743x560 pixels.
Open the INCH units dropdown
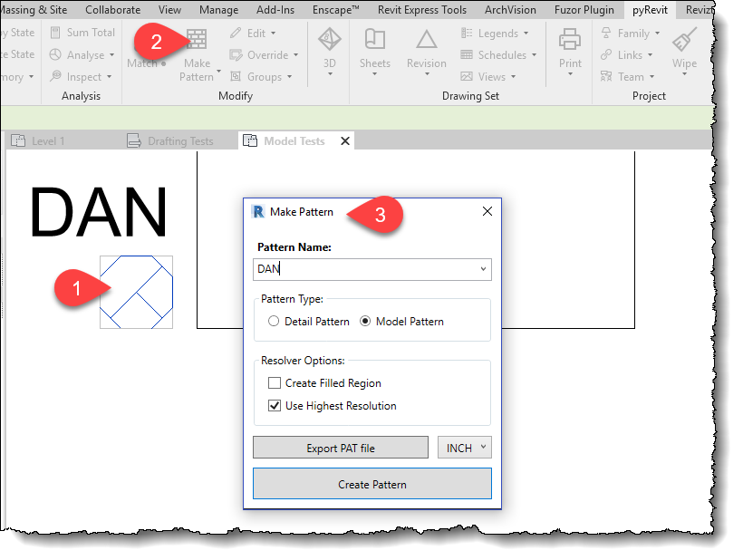point(465,447)
